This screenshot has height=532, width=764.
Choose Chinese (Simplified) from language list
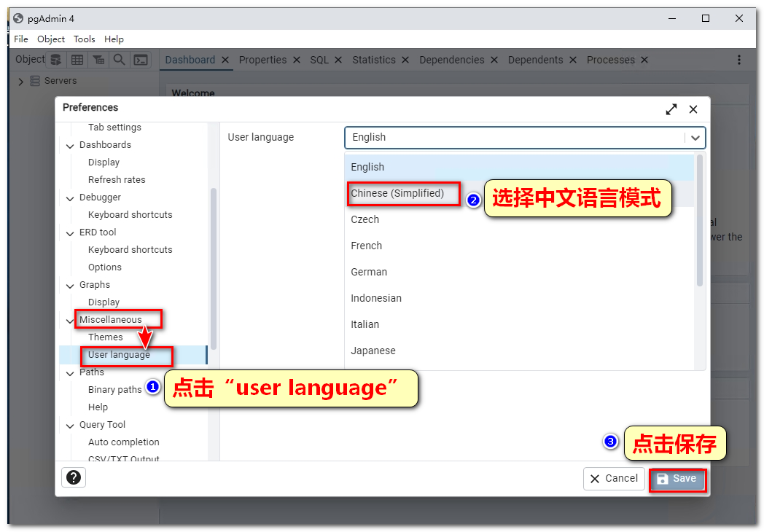(397, 193)
